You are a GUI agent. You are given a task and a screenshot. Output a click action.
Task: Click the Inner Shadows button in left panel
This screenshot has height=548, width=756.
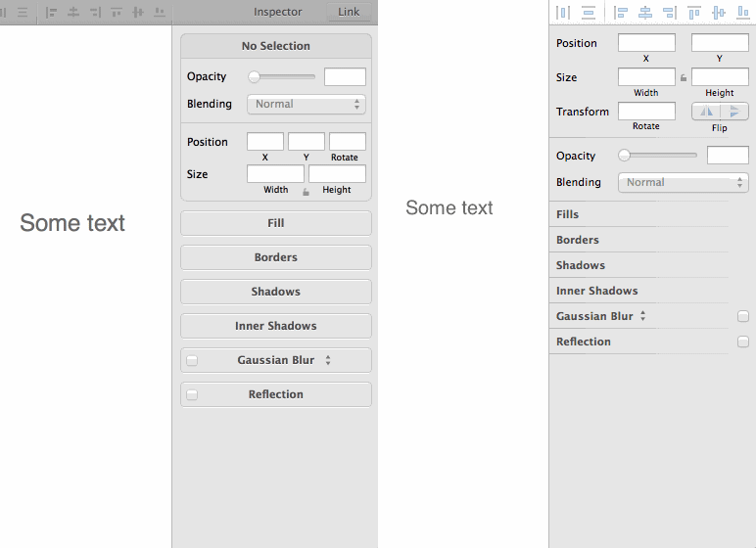tap(276, 326)
